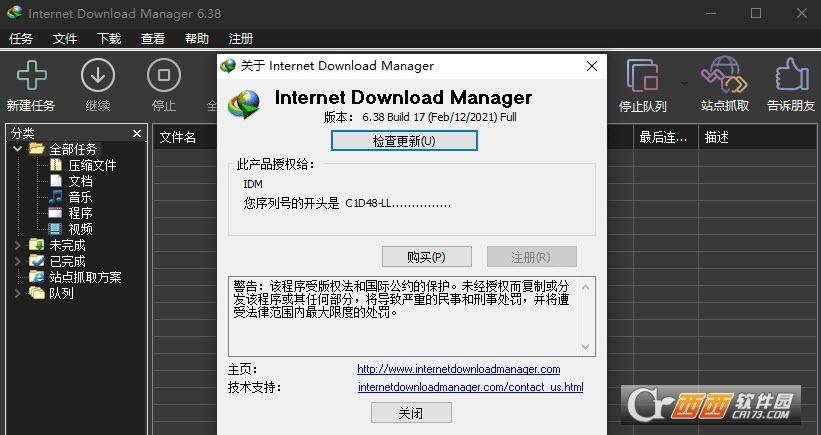821x435 pixels.
Task: Click the 新建任务 plus icon
Action: [31, 75]
